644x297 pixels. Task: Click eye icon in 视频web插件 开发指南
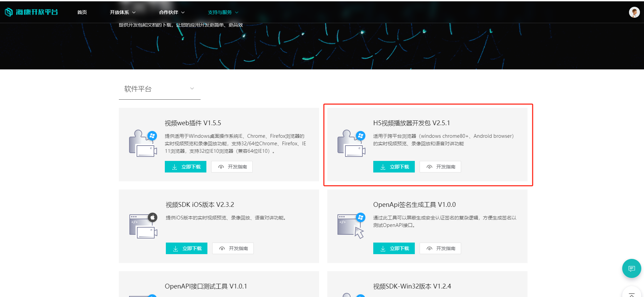(221, 167)
